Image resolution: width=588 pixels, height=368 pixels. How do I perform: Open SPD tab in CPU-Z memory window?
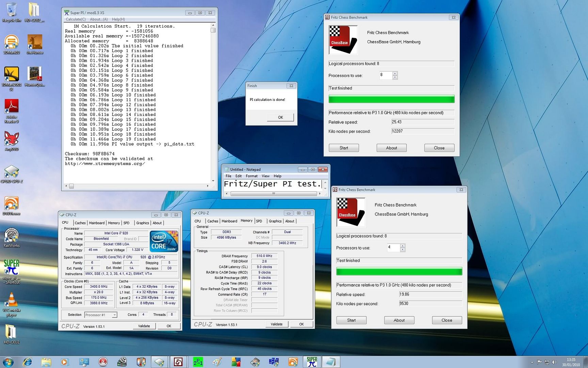tap(259, 221)
